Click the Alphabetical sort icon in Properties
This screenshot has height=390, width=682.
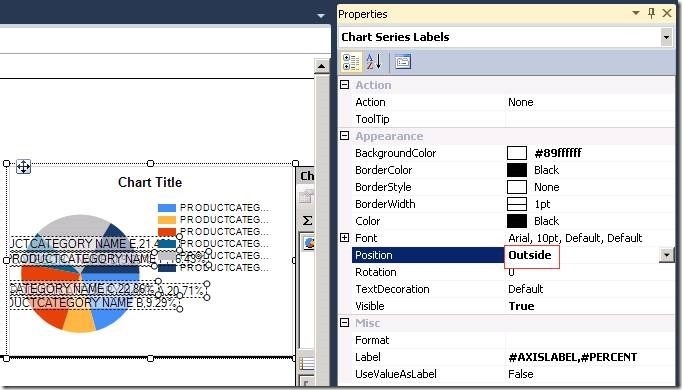[x=374, y=62]
